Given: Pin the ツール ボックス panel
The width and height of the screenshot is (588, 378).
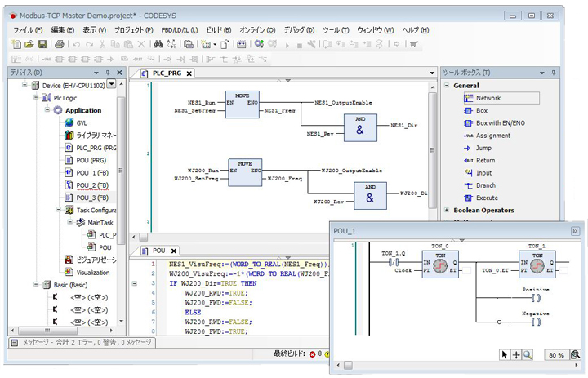Looking at the screenshot, I should (554, 73).
